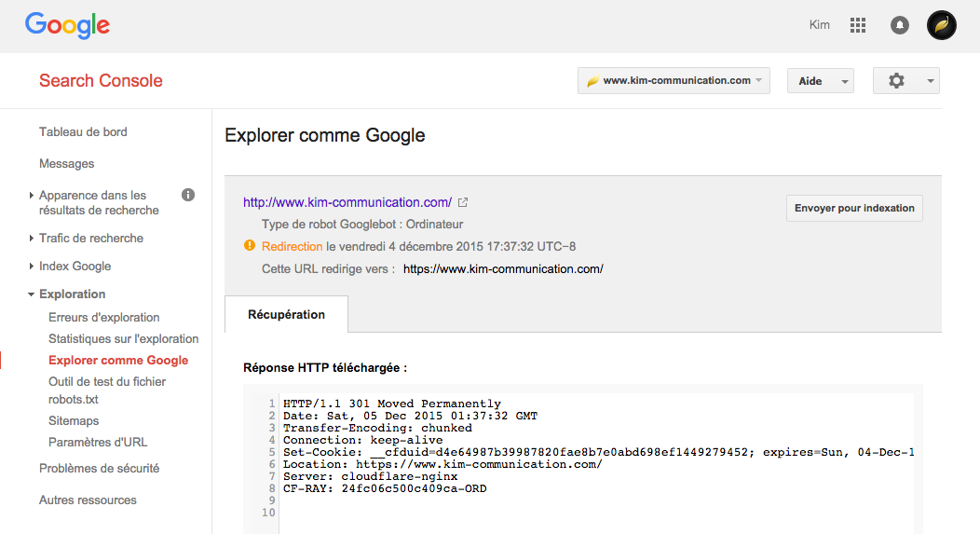This screenshot has width=980, height=534.
Task: Click the info icon beside Apparence
Action: (x=187, y=195)
